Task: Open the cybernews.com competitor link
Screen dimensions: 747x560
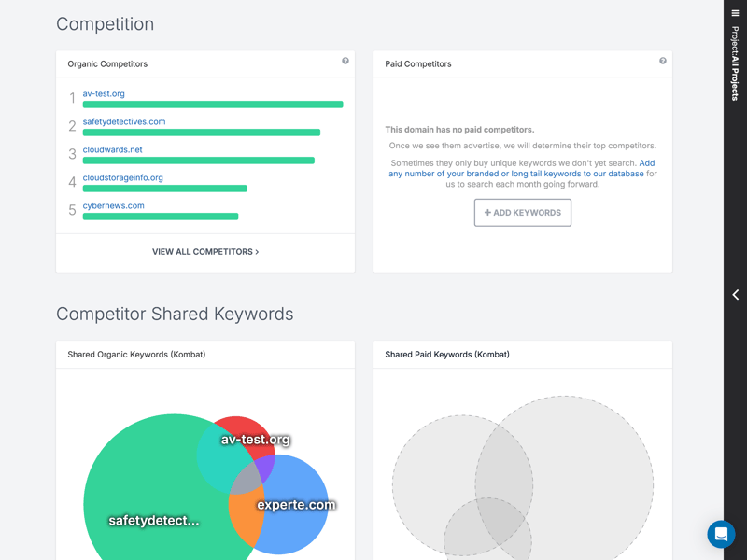Action: pyautogui.click(x=113, y=205)
